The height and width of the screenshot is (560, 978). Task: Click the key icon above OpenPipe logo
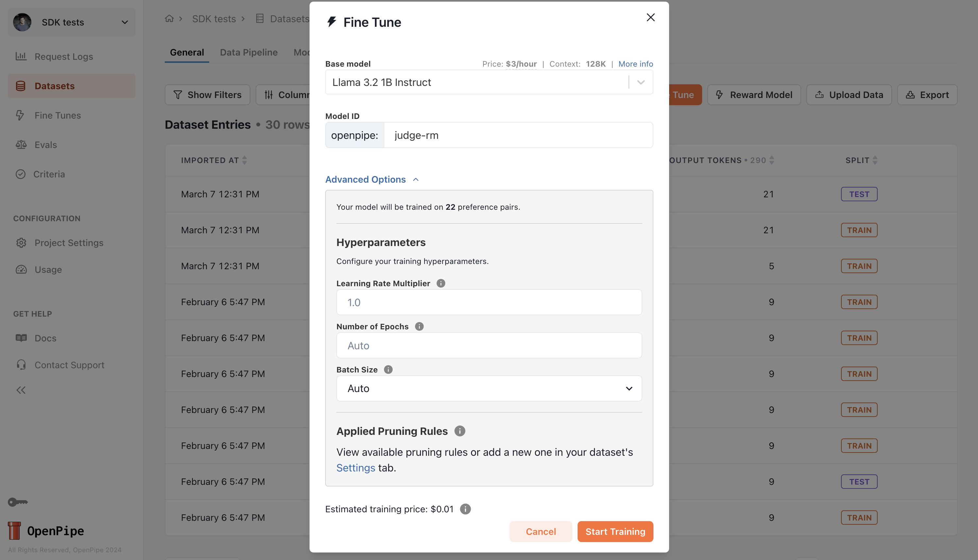point(18,502)
